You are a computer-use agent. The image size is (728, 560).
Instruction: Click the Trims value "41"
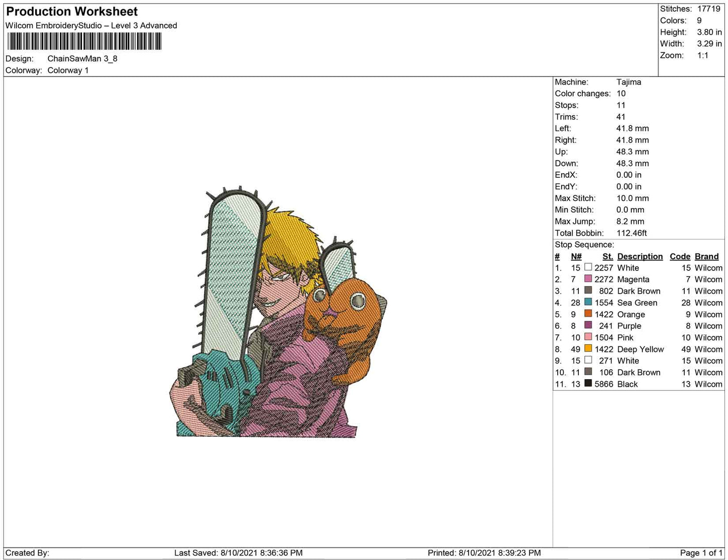621,117
